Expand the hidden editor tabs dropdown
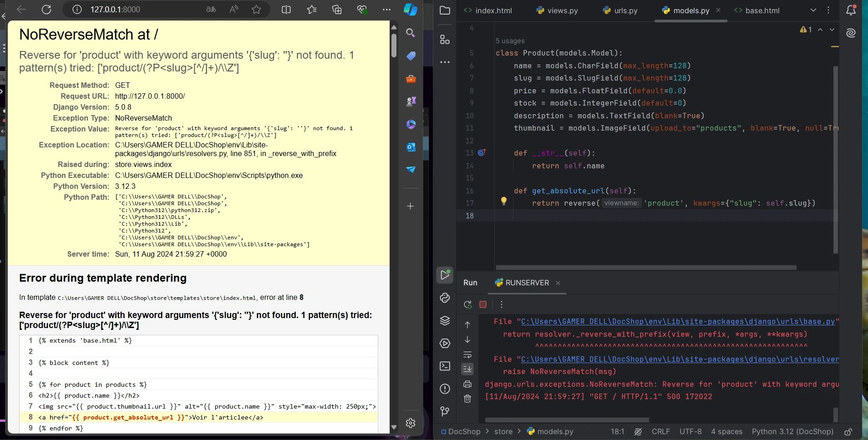 tap(813, 10)
